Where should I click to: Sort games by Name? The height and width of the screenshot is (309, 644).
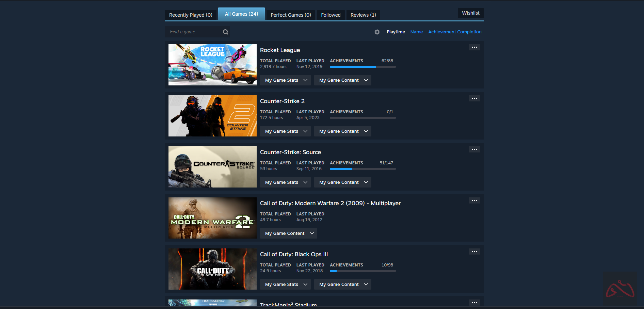coord(416,32)
